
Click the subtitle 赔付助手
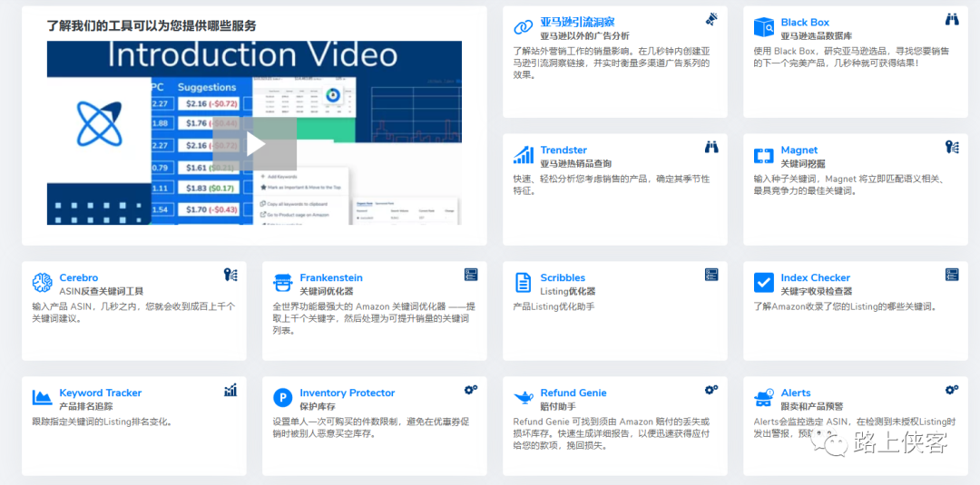pyautogui.click(x=558, y=406)
